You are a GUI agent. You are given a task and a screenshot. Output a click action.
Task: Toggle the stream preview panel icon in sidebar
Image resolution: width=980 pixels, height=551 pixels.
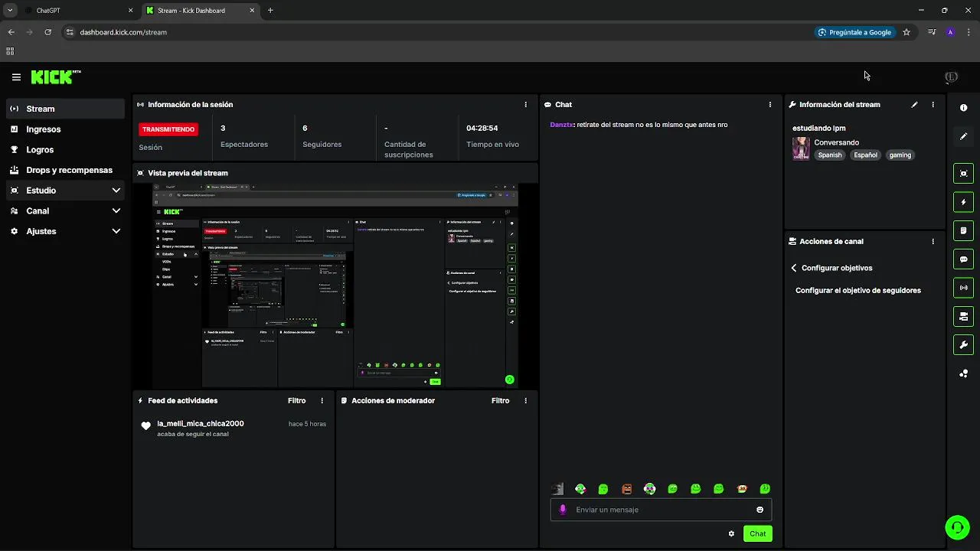point(964,174)
